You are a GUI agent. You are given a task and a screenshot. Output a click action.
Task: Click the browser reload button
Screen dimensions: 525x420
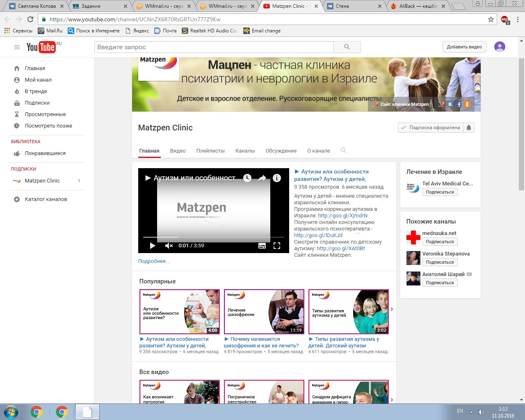click(x=30, y=19)
